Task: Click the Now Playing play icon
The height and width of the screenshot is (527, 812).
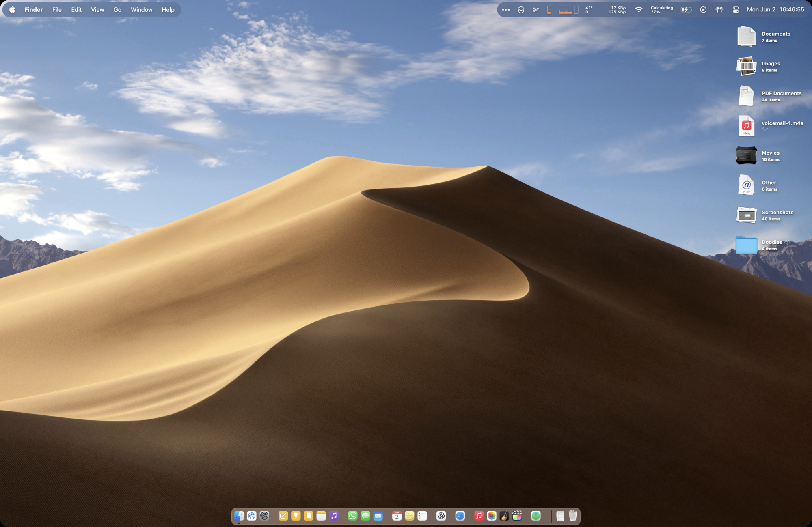Action: tap(703, 10)
